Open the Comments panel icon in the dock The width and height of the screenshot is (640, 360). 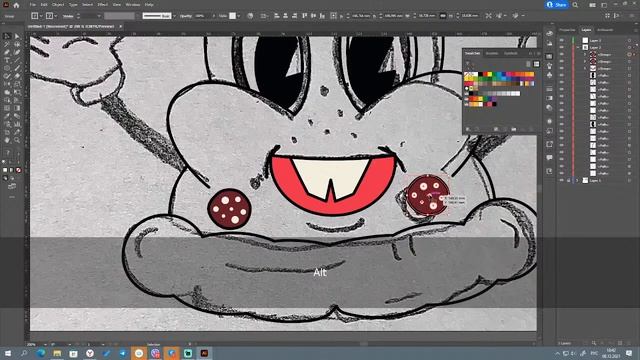point(549,157)
